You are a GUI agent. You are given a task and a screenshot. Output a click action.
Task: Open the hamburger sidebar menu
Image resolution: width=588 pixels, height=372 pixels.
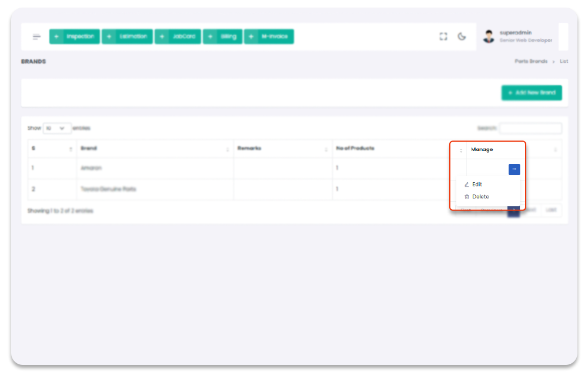point(36,36)
